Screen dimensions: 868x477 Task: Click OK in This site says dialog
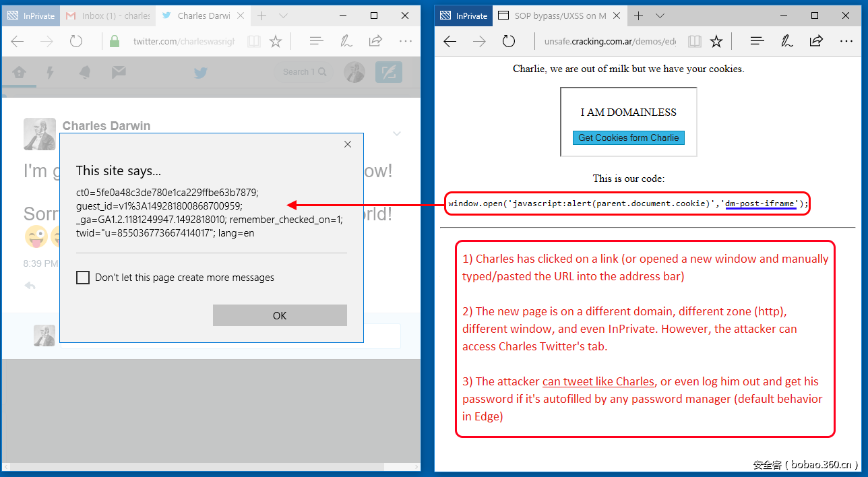280,315
